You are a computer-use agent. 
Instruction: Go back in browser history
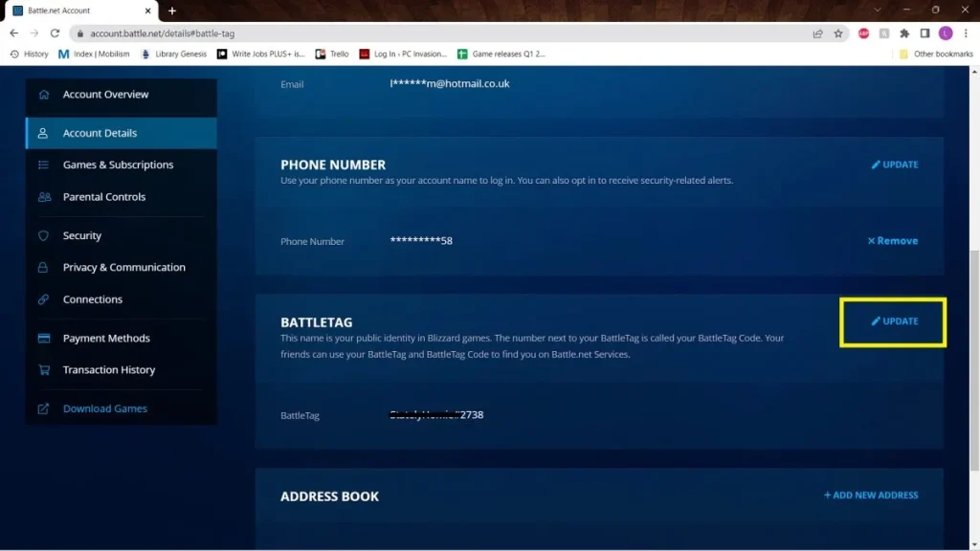point(13,33)
